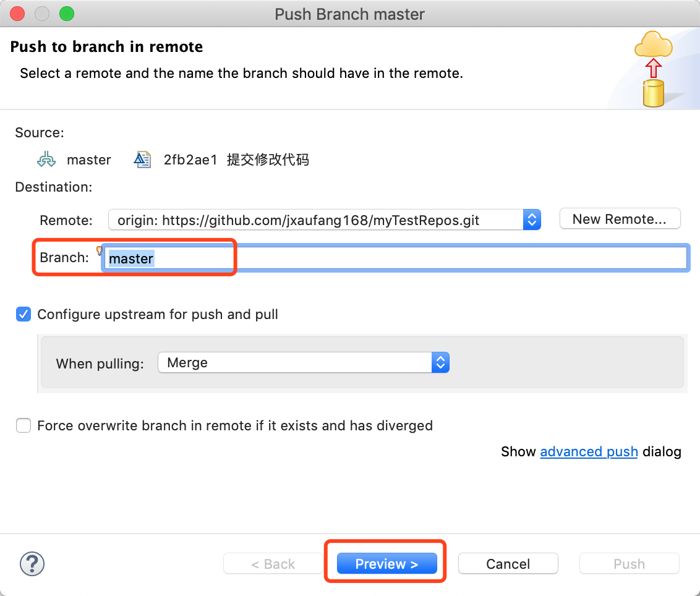This screenshot has width=700, height=596.
Task: Open the advanced push link
Action: click(x=589, y=452)
